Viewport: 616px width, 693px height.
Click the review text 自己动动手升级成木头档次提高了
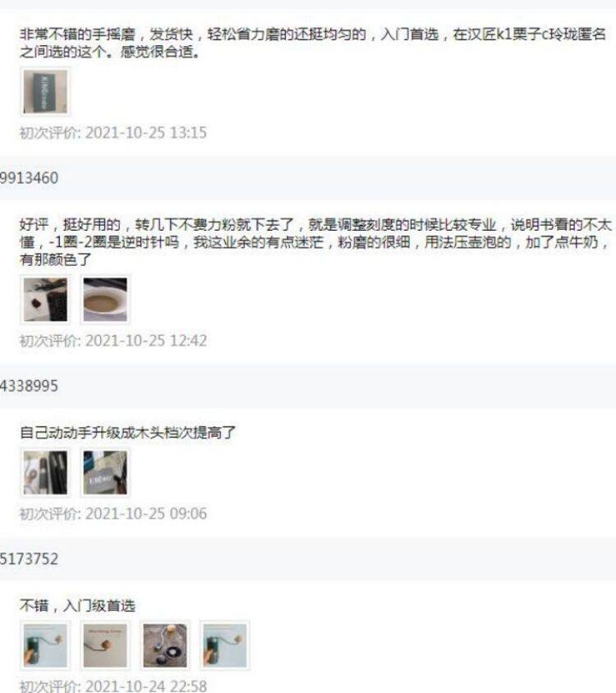tap(128, 432)
